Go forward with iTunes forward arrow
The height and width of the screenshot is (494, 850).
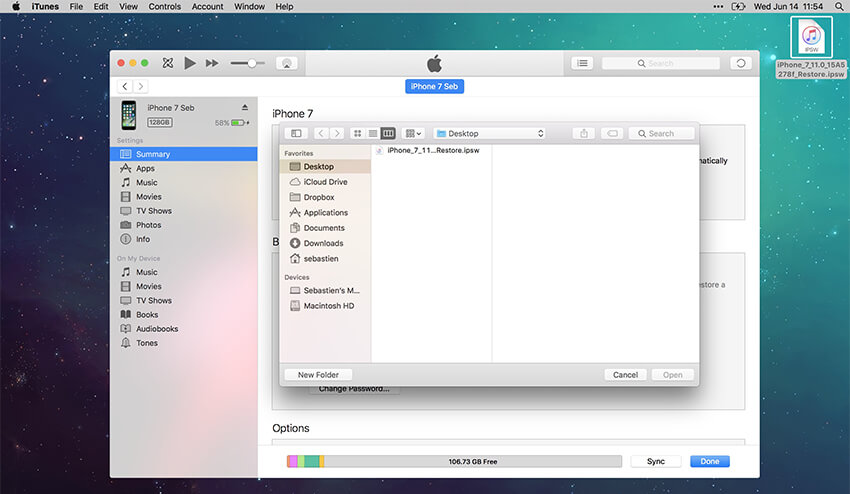click(140, 86)
